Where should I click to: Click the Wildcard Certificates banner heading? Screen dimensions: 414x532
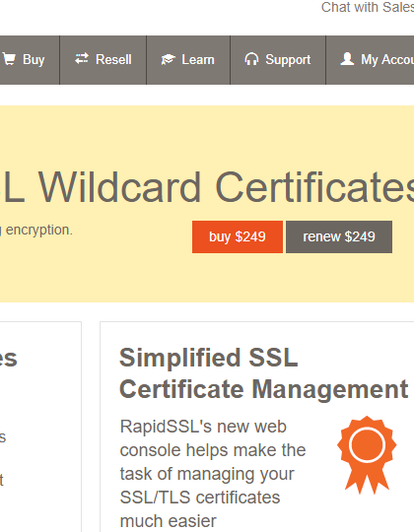[207, 187]
